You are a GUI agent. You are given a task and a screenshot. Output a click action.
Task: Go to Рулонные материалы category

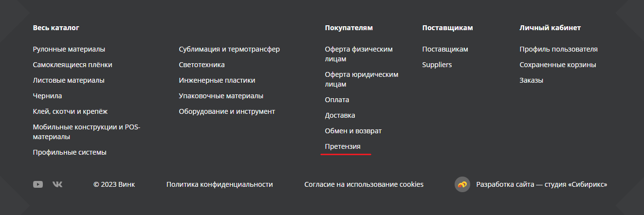tap(69, 49)
